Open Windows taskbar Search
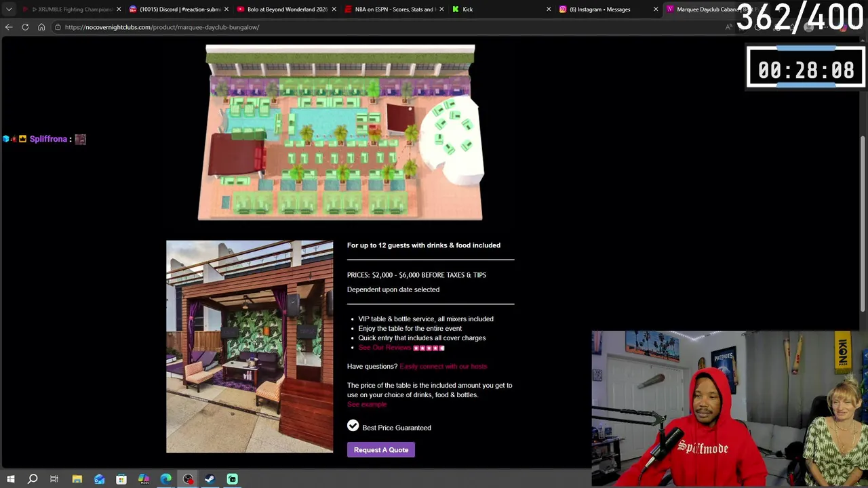 coord(33,479)
